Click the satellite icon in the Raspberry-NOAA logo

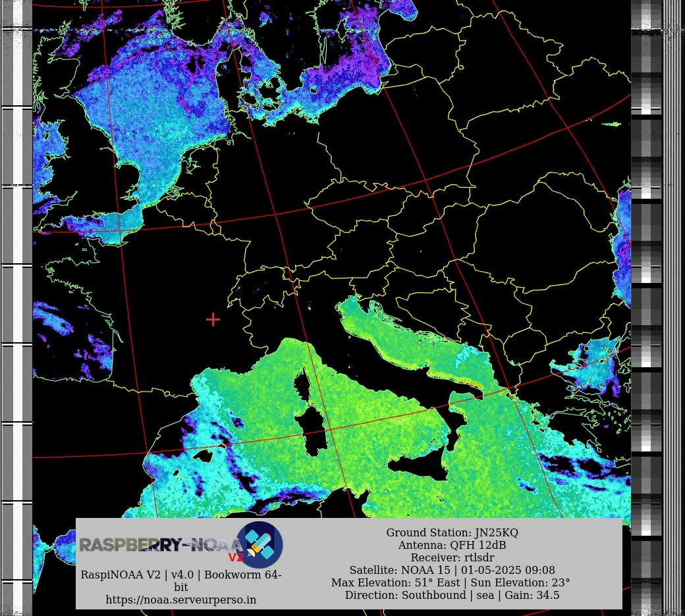(x=260, y=544)
